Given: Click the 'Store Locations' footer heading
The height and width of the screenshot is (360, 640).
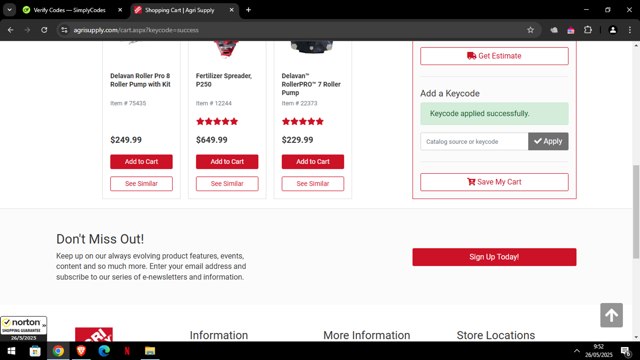Looking at the screenshot, I should (x=496, y=335).
